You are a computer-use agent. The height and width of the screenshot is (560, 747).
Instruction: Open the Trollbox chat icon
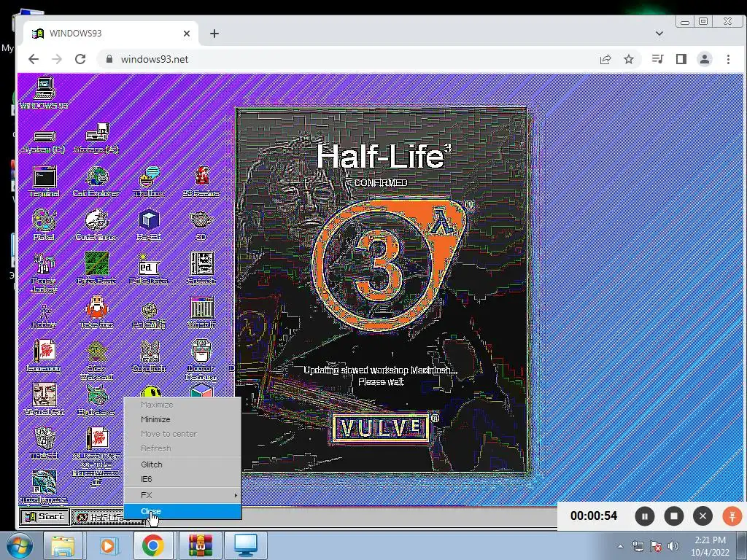[x=149, y=182]
